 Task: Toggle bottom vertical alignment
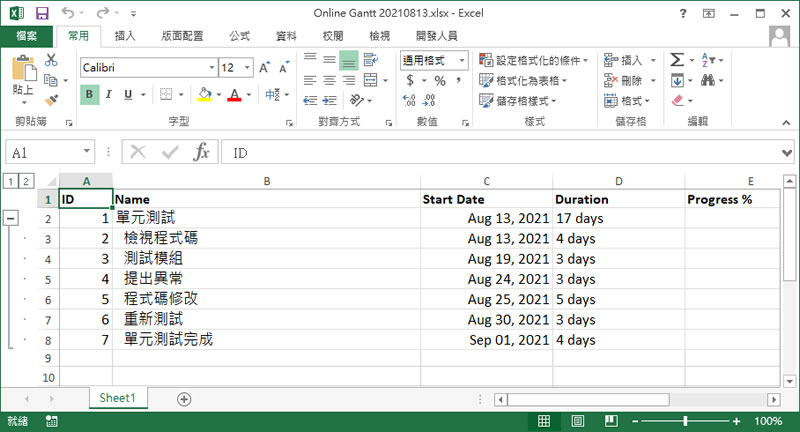pyautogui.click(x=349, y=60)
